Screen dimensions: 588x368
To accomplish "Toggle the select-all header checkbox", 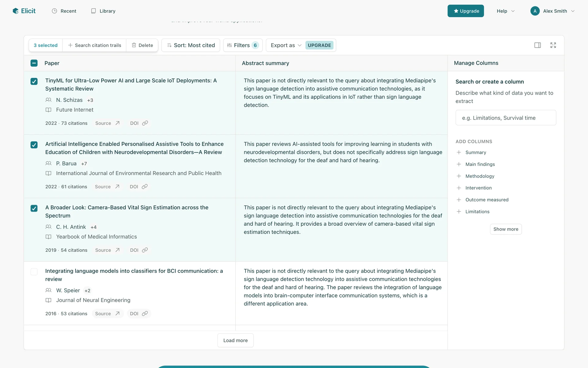I will point(34,63).
